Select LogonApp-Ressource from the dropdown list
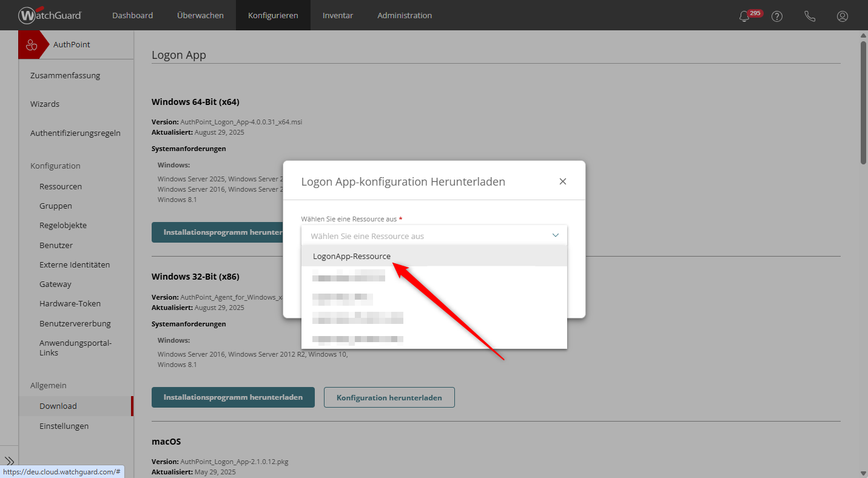Image resolution: width=868 pixels, height=478 pixels. 352,256
